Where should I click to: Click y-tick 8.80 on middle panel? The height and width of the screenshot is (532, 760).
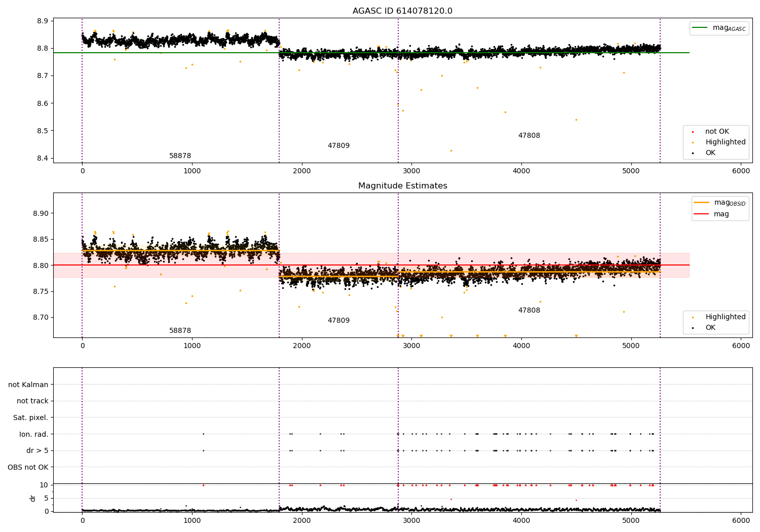pyautogui.click(x=41, y=265)
